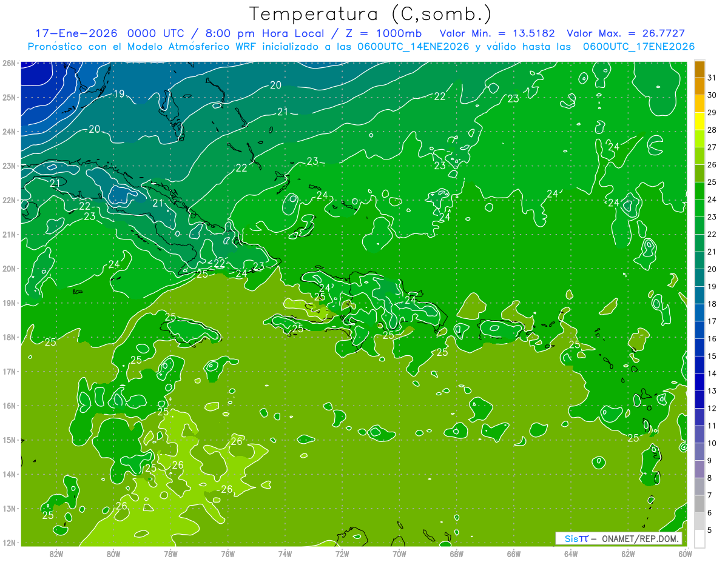Click the "76W" longitude axis label

tap(228, 554)
